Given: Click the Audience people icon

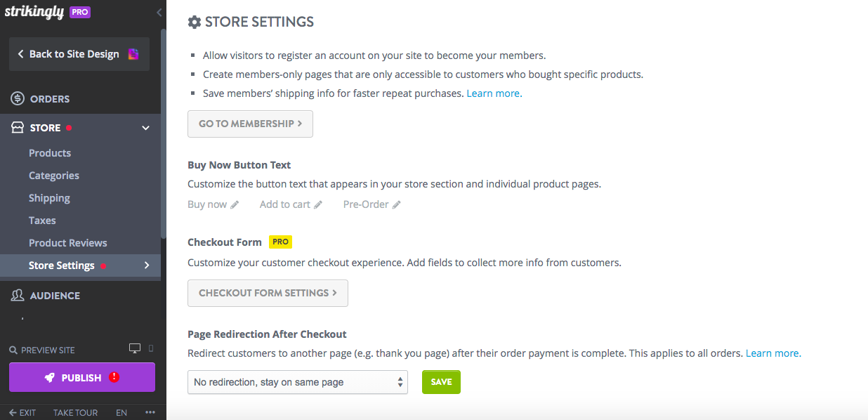Looking at the screenshot, I should (x=18, y=296).
